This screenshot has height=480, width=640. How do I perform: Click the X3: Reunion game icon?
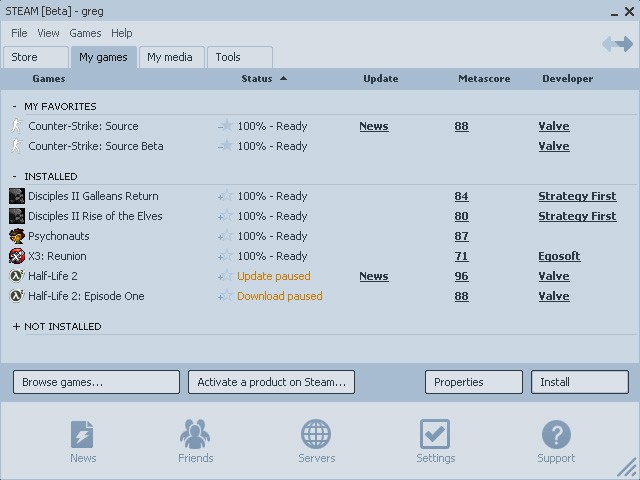(x=17, y=256)
